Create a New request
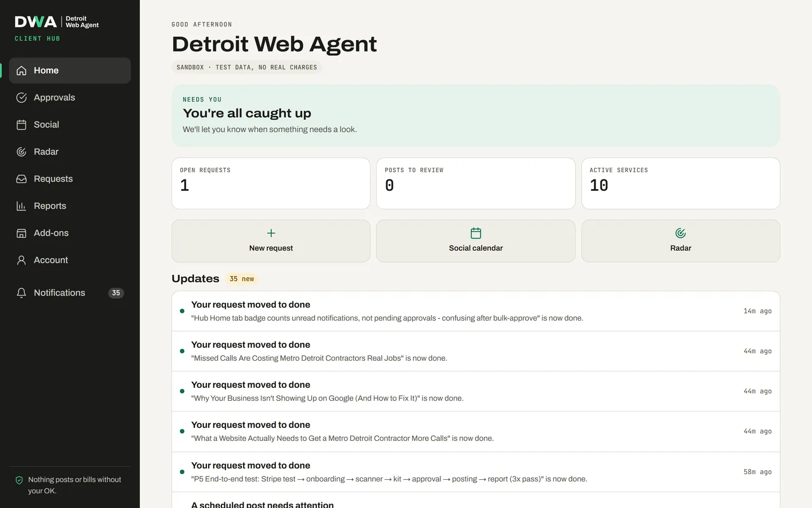 pyautogui.click(x=271, y=241)
